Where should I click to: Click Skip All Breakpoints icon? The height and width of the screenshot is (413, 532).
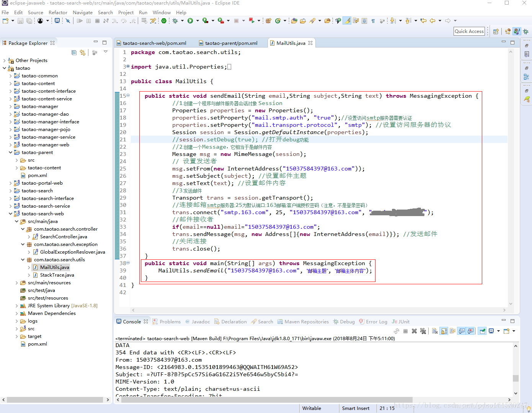point(68,21)
